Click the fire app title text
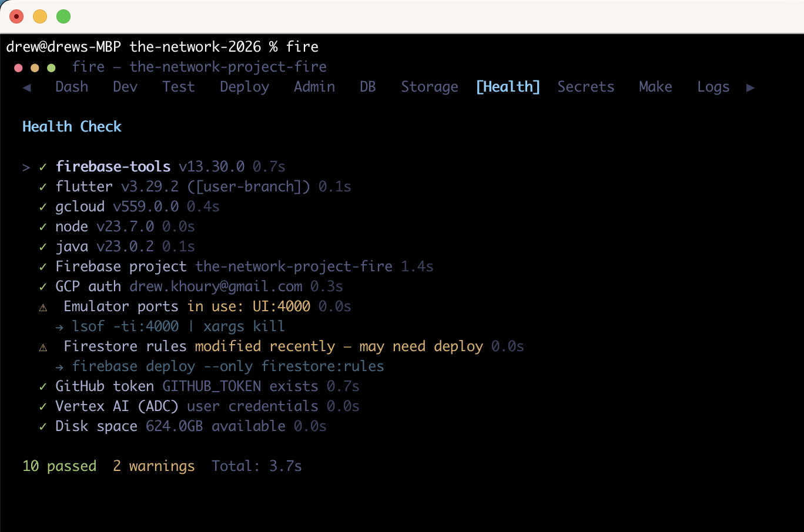The height and width of the screenshot is (532, 804). coord(199,67)
